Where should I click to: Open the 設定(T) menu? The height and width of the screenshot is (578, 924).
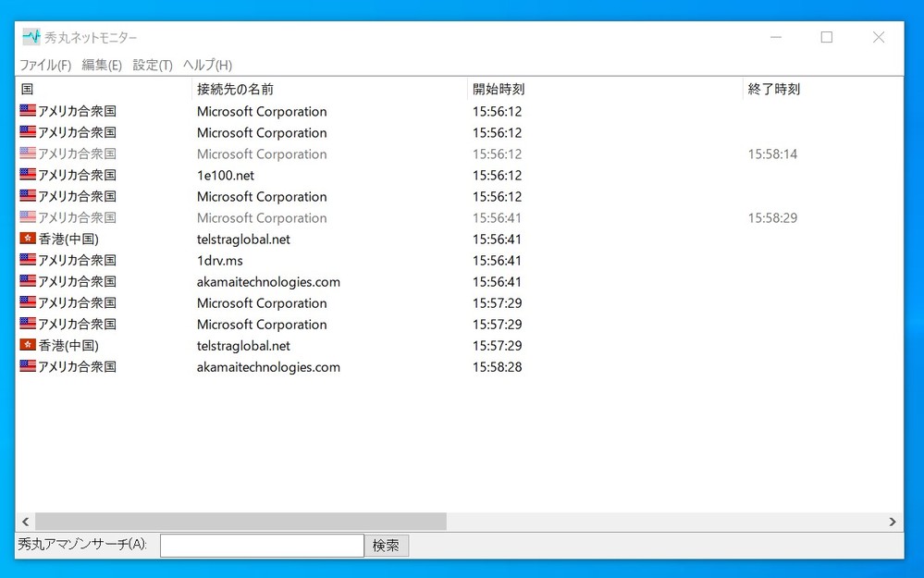[x=153, y=65]
